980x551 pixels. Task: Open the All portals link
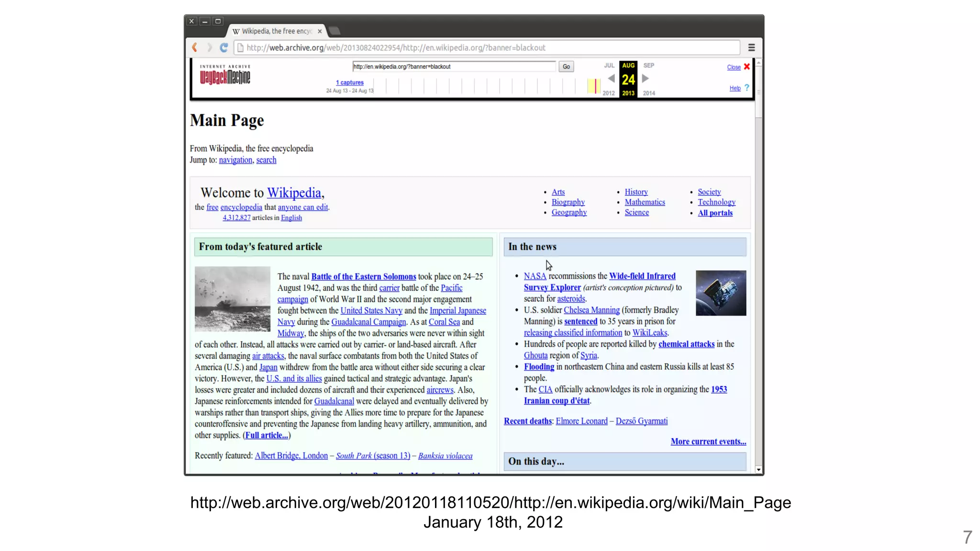coord(715,213)
